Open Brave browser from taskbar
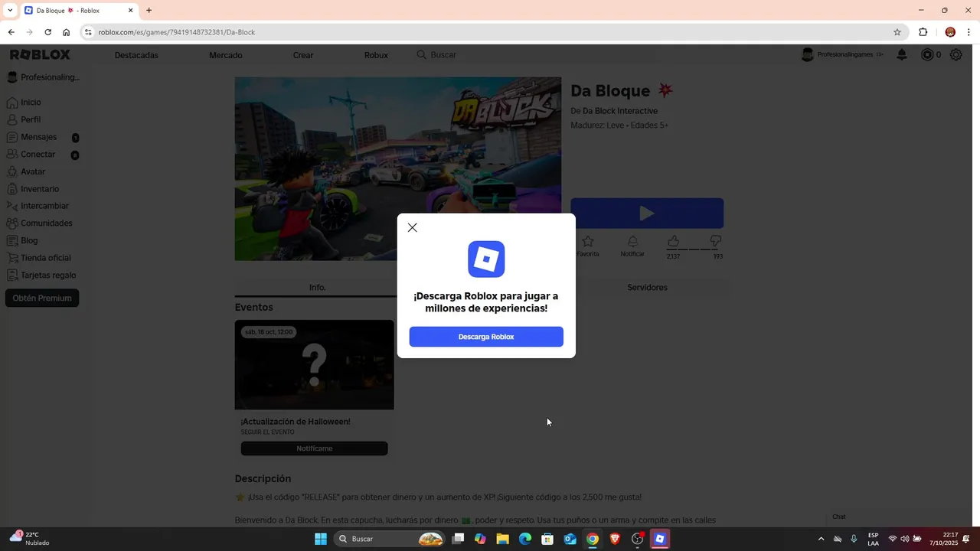Viewport: 980px width, 551px height. coord(615,539)
